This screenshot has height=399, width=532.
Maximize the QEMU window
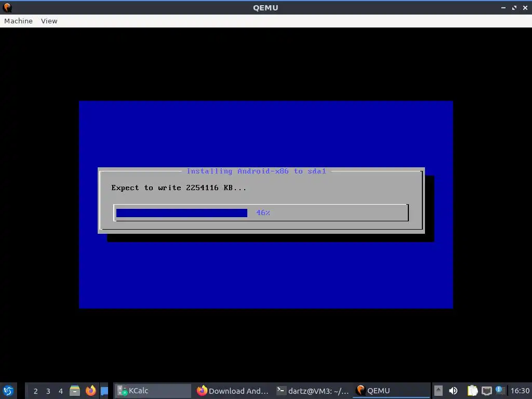pyautogui.click(x=514, y=7)
